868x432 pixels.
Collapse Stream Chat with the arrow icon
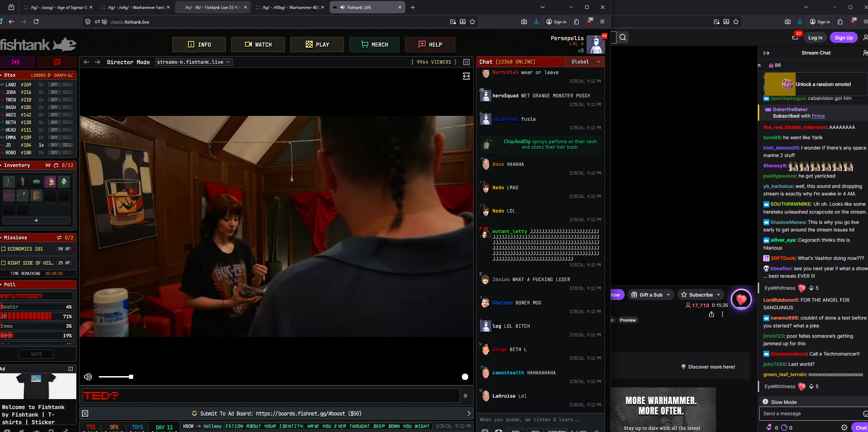point(766,53)
